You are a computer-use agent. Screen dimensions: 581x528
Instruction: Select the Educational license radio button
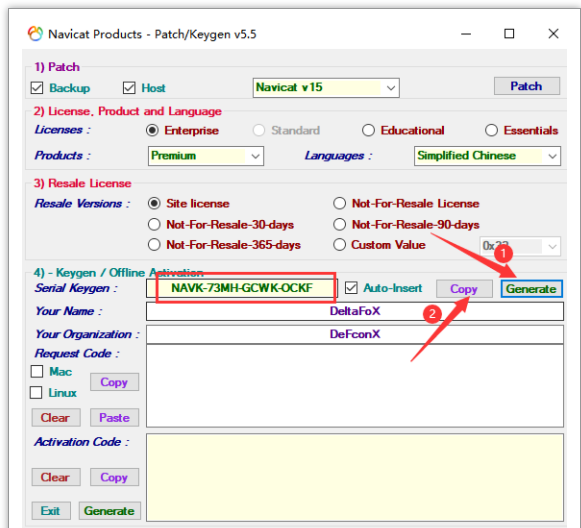pyautogui.click(x=368, y=130)
